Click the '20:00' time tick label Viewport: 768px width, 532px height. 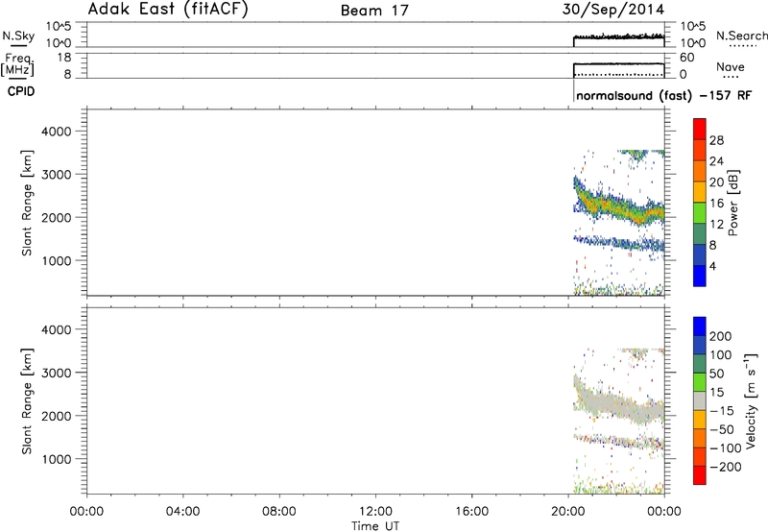567,512
